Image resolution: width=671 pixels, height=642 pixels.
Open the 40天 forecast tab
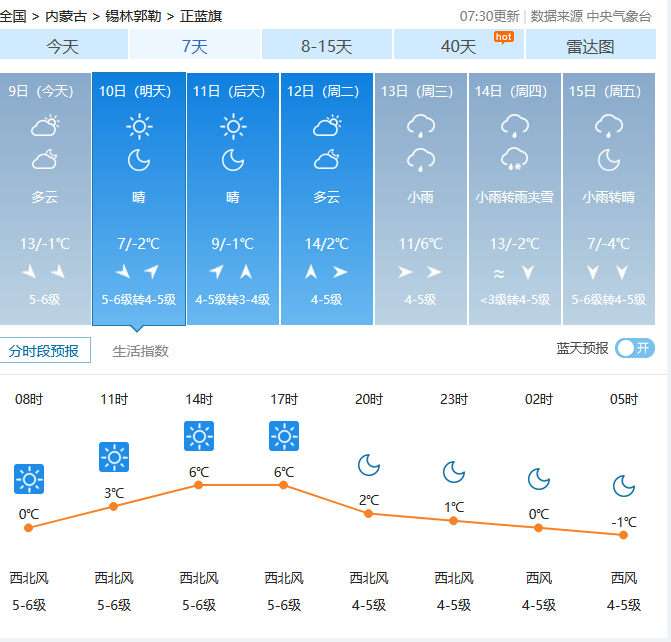(458, 45)
